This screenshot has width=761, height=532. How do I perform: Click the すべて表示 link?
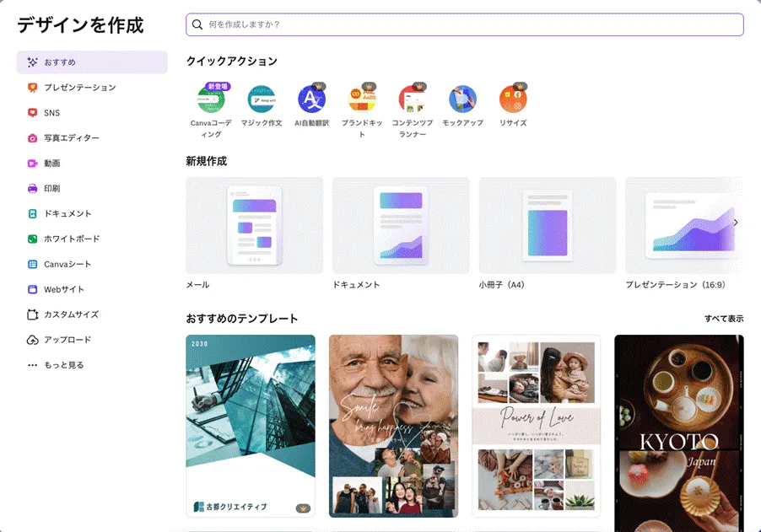pyautogui.click(x=724, y=319)
